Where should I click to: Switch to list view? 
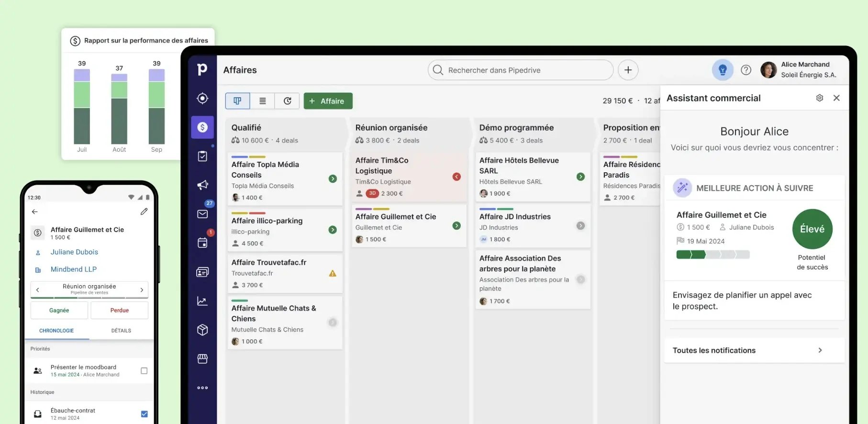tap(262, 101)
